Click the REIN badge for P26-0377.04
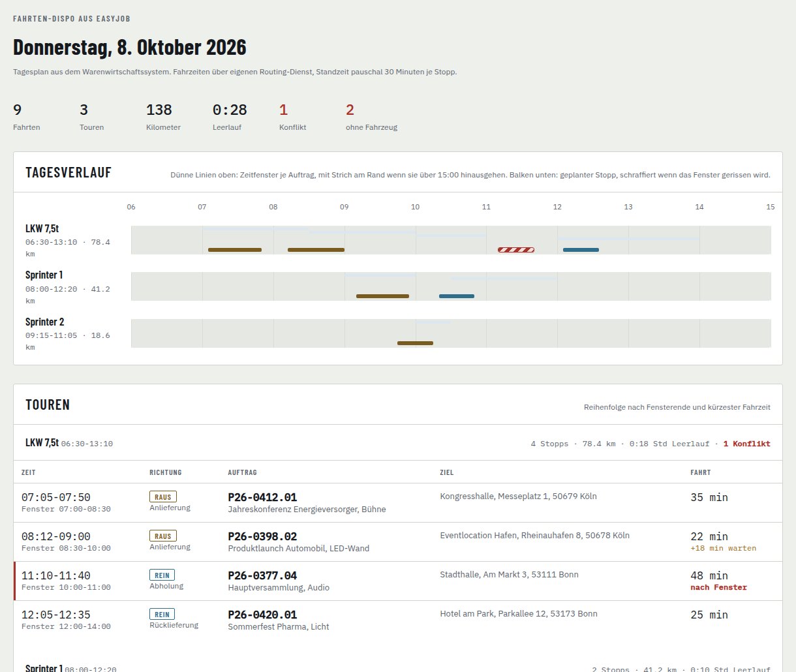This screenshot has width=796, height=672. point(162,575)
